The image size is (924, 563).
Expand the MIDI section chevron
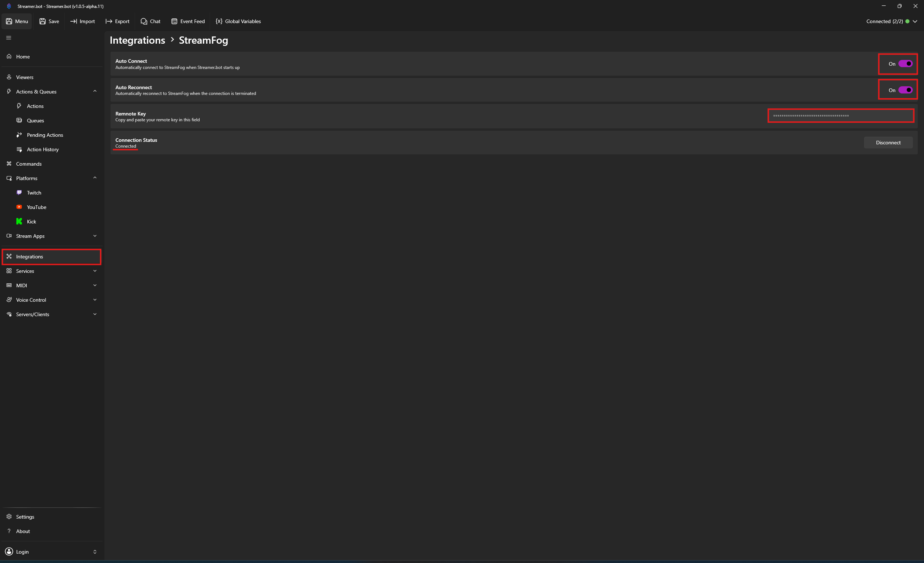(95, 285)
